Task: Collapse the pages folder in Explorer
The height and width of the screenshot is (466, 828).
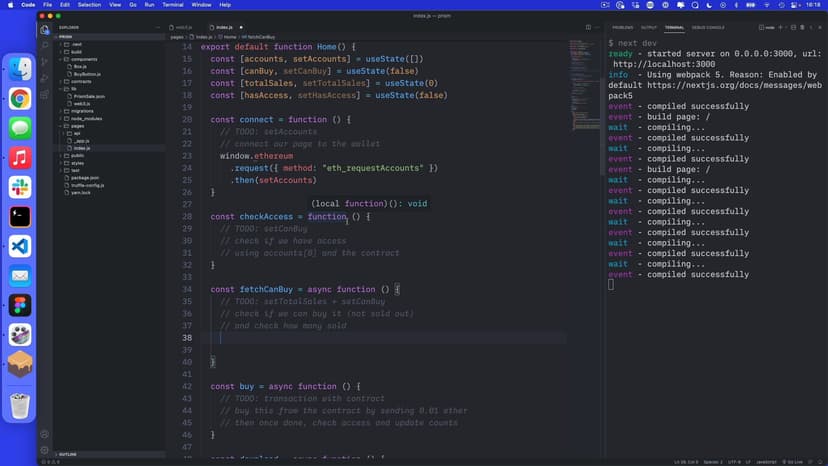Action: click(78, 126)
